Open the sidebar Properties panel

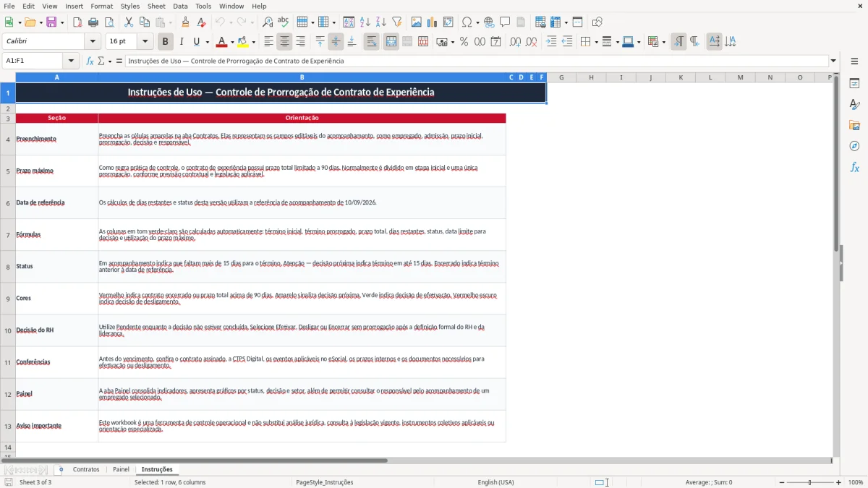[x=854, y=84]
